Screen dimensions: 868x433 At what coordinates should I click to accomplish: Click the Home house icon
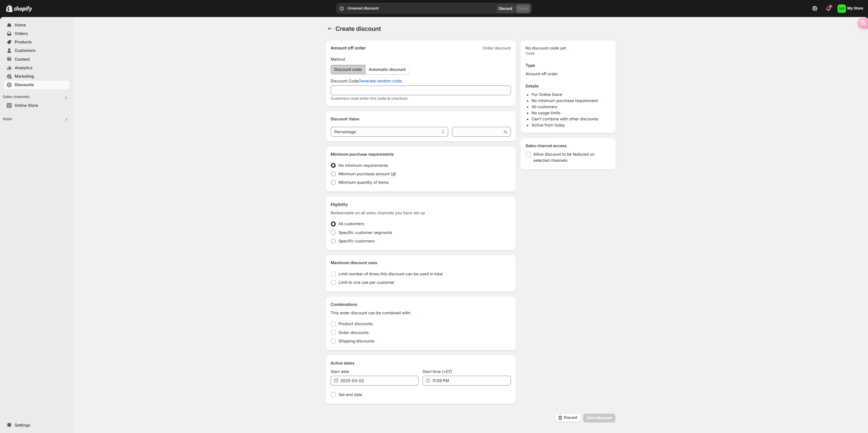point(9,25)
